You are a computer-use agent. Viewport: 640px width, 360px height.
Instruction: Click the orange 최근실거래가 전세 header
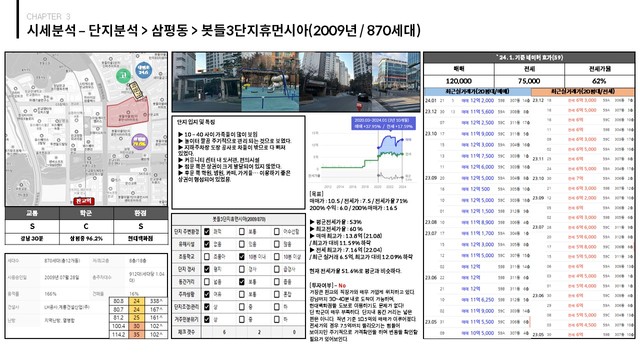click(x=583, y=92)
